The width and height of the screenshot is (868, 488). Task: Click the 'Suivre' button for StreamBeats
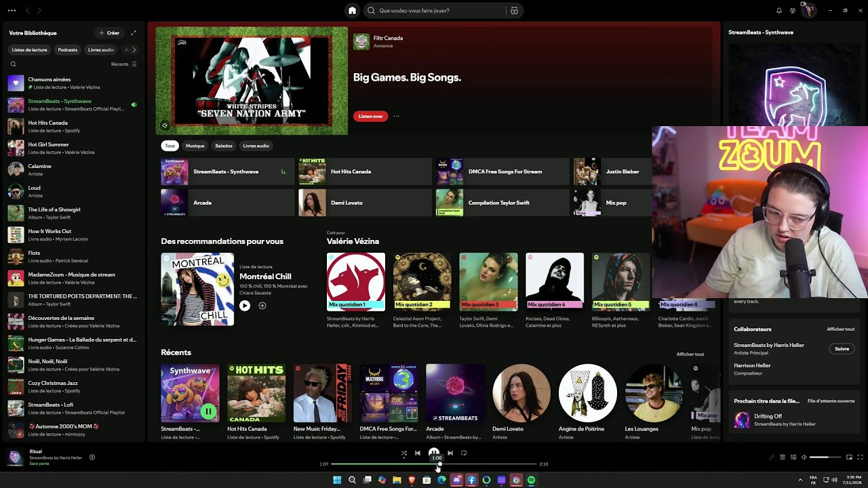(x=842, y=349)
